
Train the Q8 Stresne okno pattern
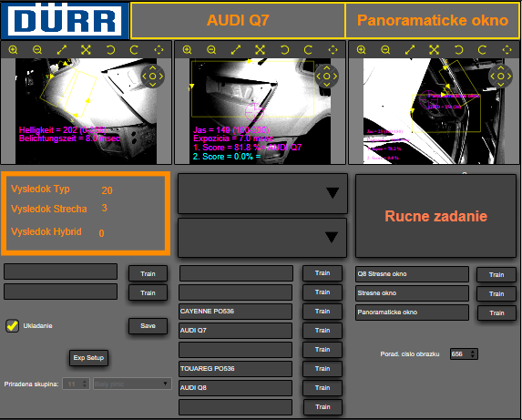coord(496,275)
